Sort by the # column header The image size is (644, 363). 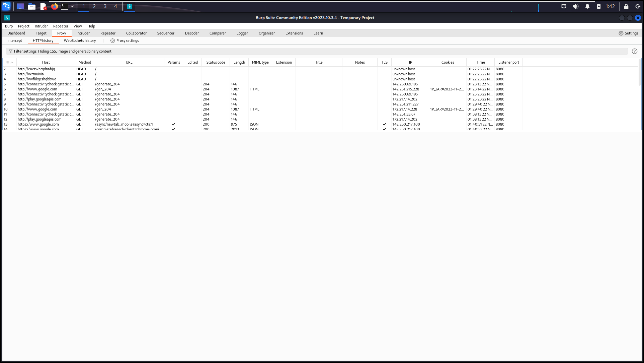coord(10,62)
